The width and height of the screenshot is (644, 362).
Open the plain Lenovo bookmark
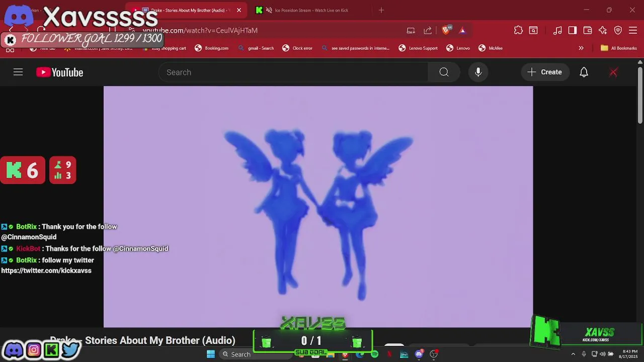458,48
